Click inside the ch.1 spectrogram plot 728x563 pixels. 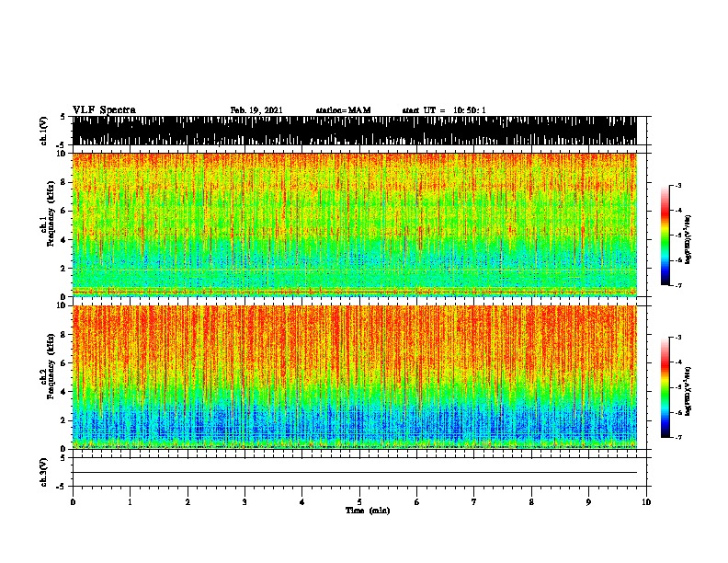(x=354, y=224)
